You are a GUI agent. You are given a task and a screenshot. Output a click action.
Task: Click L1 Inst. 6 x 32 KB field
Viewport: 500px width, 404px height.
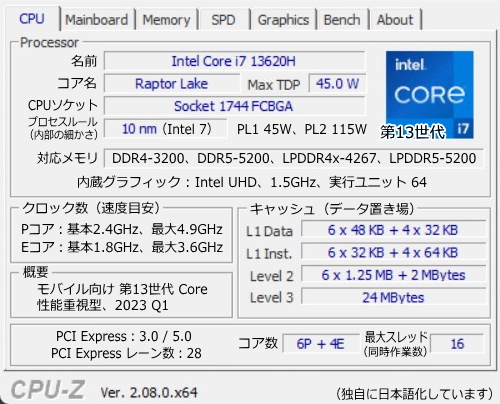click(393, 252)
